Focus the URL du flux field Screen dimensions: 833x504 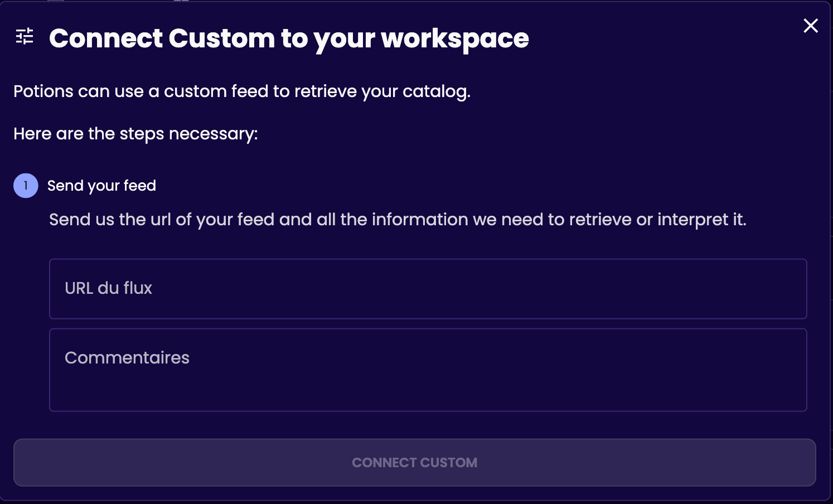428,289
